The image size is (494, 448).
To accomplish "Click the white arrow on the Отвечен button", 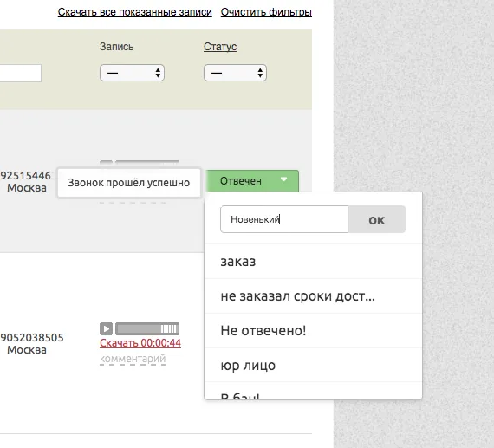I will coord(284,179).
